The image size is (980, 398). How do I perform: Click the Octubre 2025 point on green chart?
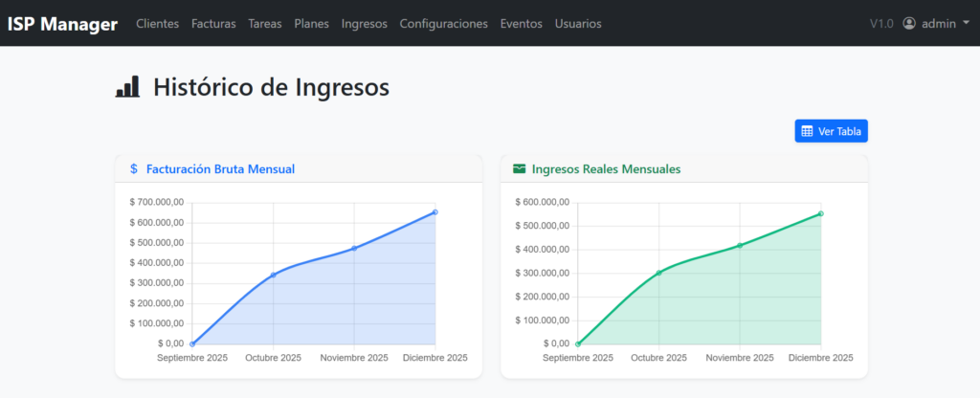(x=658, y=273)
